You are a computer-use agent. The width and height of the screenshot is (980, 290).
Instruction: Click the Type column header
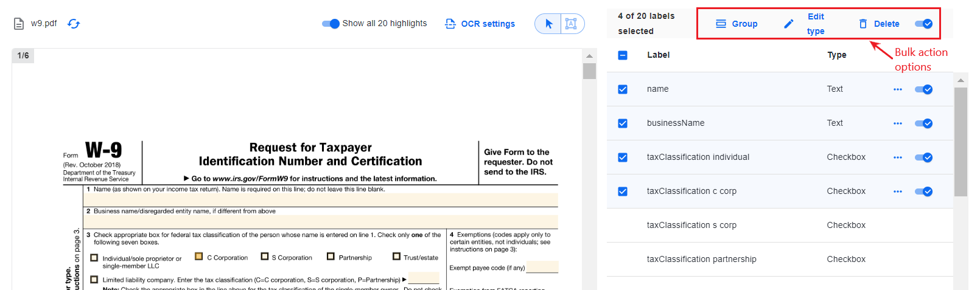[x=836, y=55]
